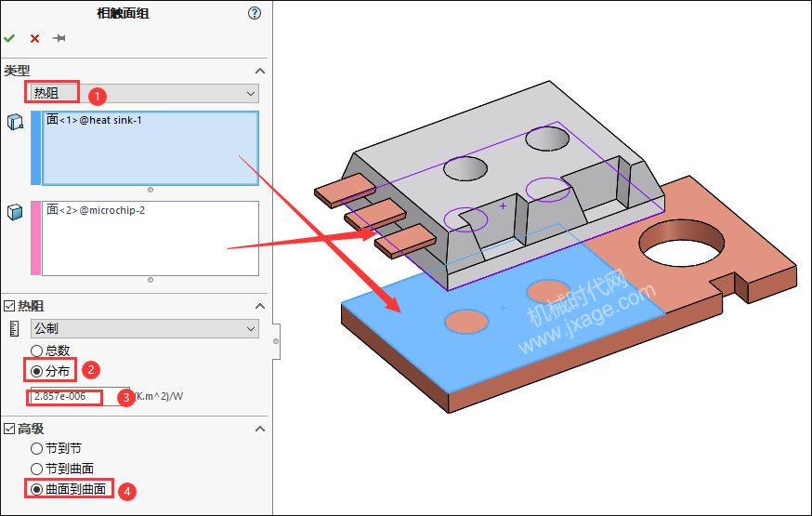
Task: Grab the second selection box resize handle
Action: (151, 280)
